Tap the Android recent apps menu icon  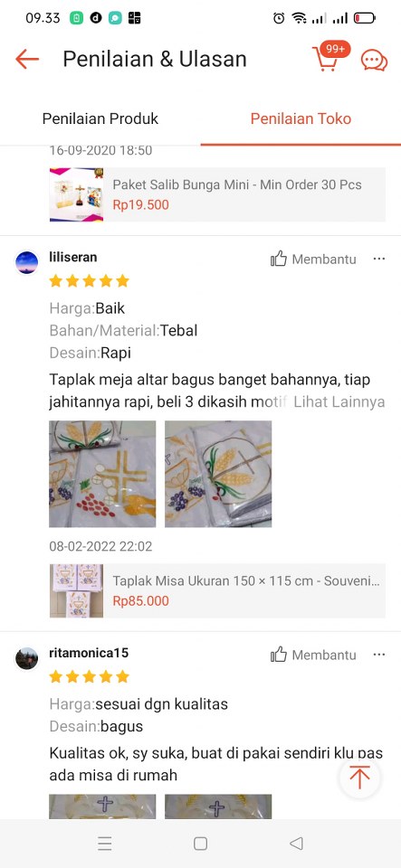coord(105,844)
